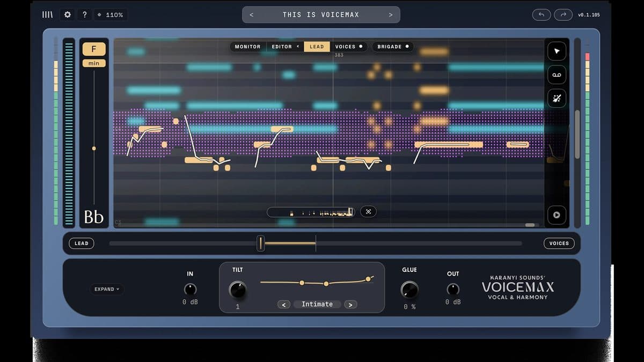Toggle the BRIGADE power dot

pyautogui.click(x=407, y=47)
